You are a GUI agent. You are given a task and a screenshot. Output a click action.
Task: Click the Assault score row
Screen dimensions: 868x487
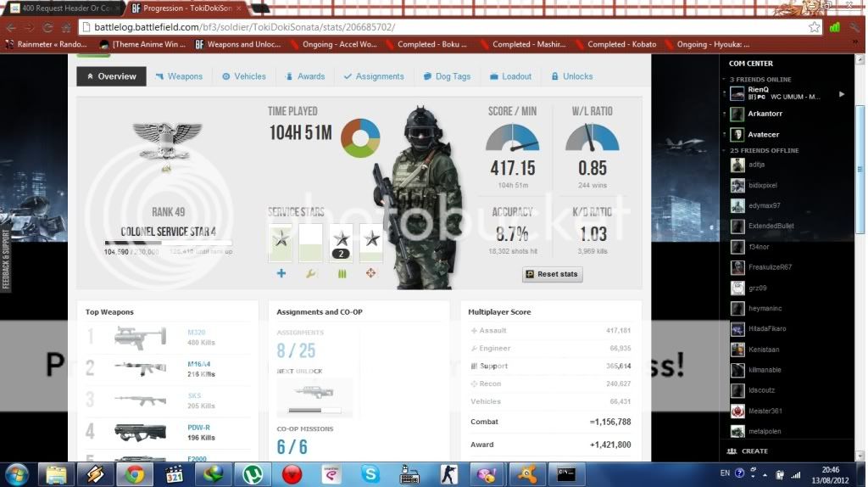tap(550, 331)
